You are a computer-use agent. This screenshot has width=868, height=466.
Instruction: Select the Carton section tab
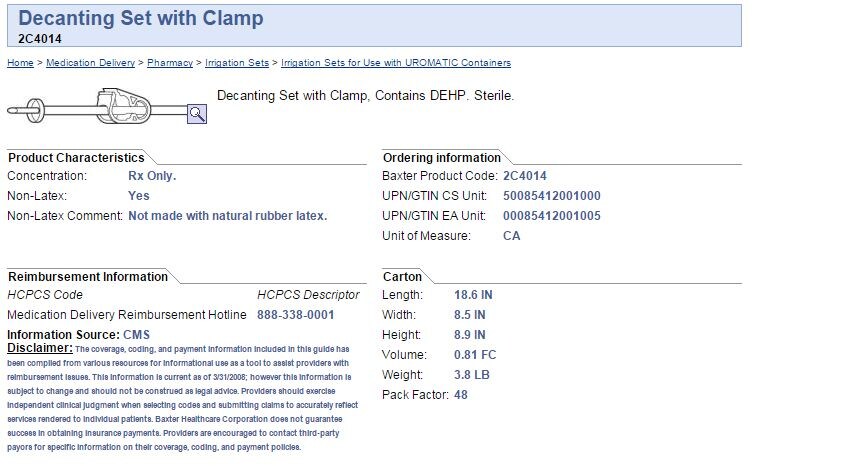(402, 276)
